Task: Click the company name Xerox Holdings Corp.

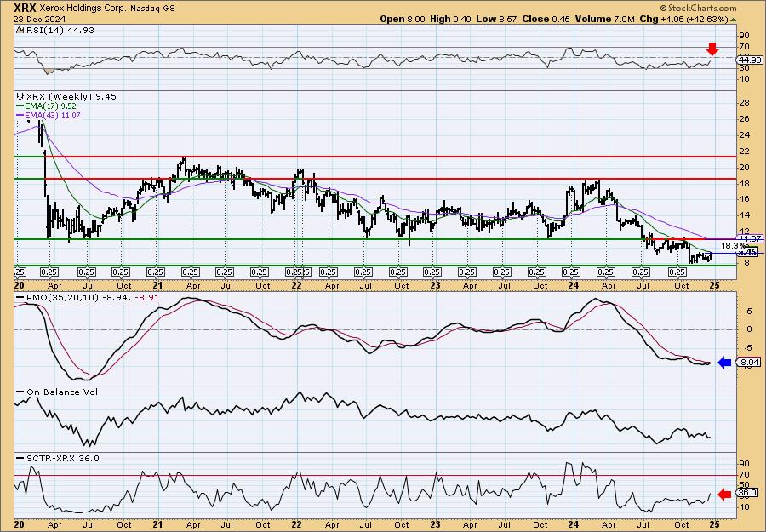Action: coord(83,9)
